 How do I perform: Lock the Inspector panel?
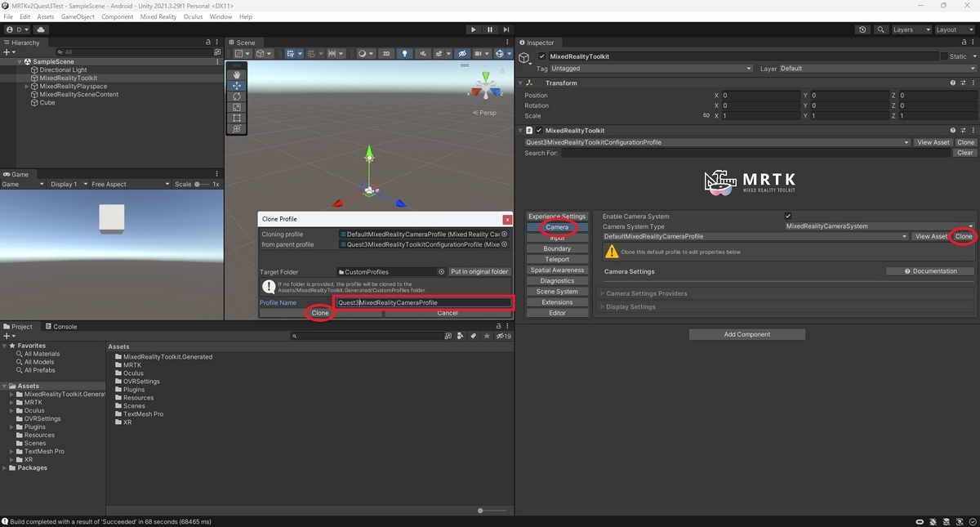[x=963, y=42]
